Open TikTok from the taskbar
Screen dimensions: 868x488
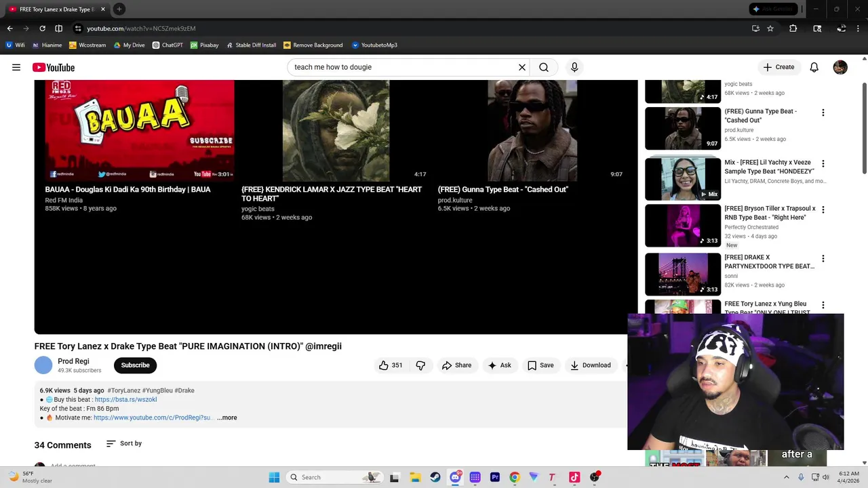[574, 477]
